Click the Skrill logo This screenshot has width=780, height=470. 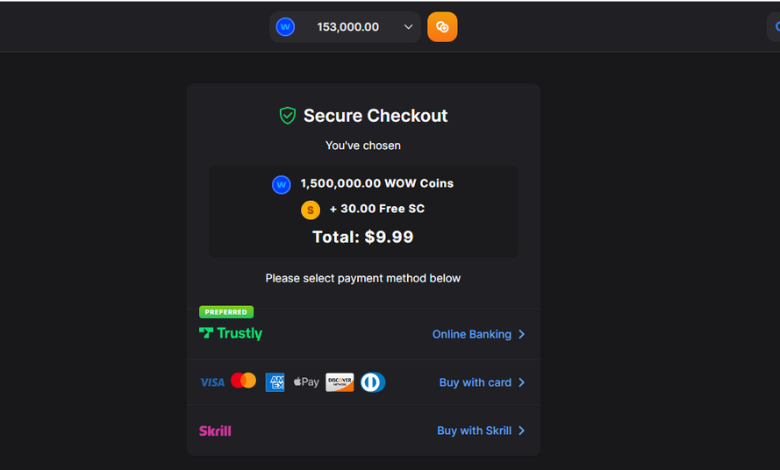pos(215,431)
